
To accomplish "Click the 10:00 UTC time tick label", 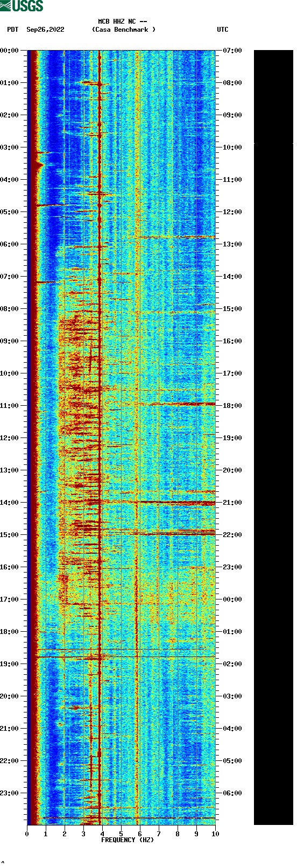I will coord(232,147).
